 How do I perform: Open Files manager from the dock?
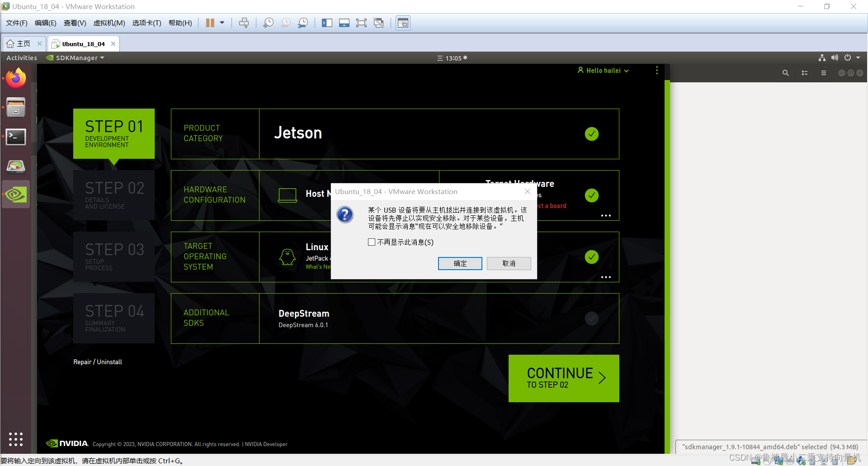click(x=16, y=107)
